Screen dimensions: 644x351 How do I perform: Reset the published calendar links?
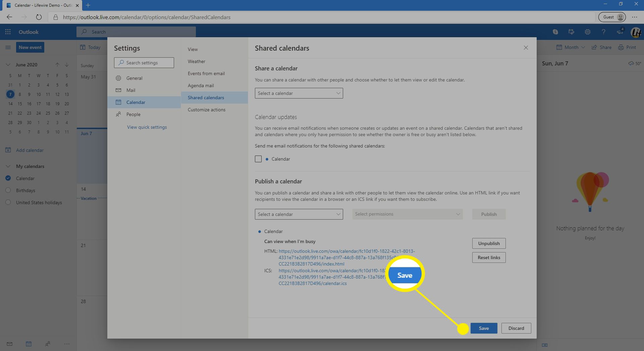click(x=489, y=257)
